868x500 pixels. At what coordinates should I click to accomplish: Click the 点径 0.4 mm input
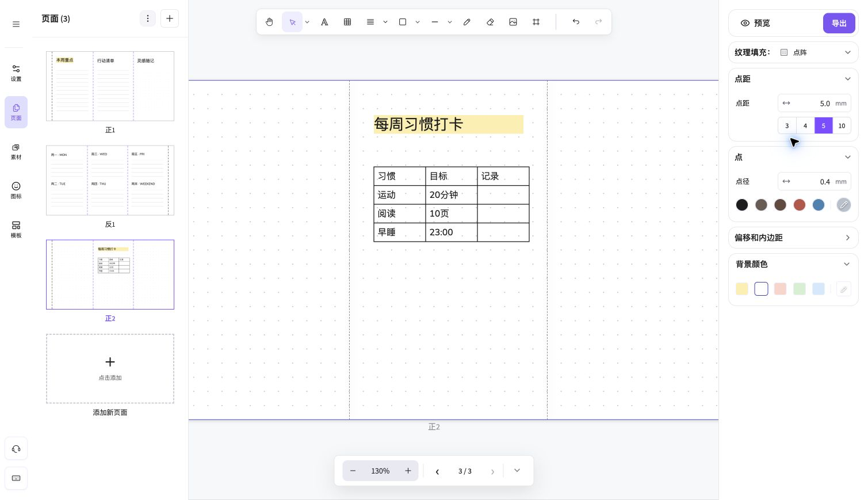pyautogui.click(x=815, y=181)
